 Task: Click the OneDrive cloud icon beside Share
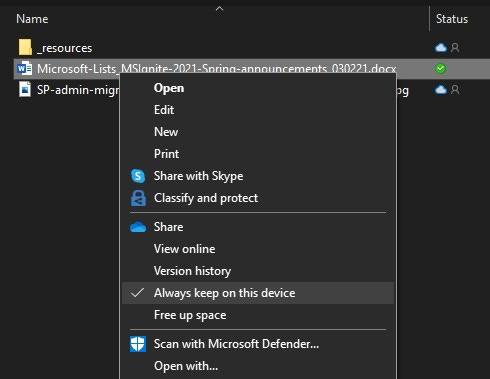click(138, 227)
